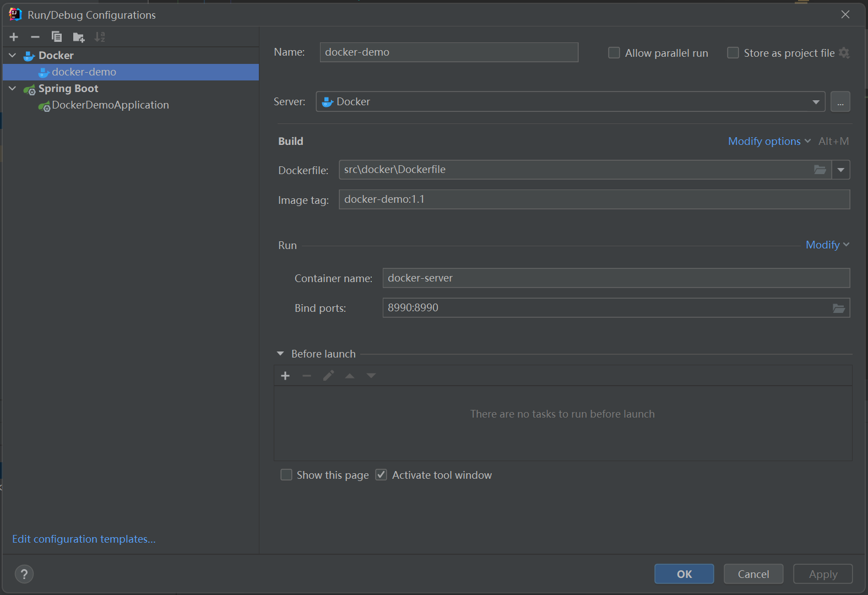868x595 pixels.
Task: Collapse the Spring Boot tree node
Action: [13, 88]
